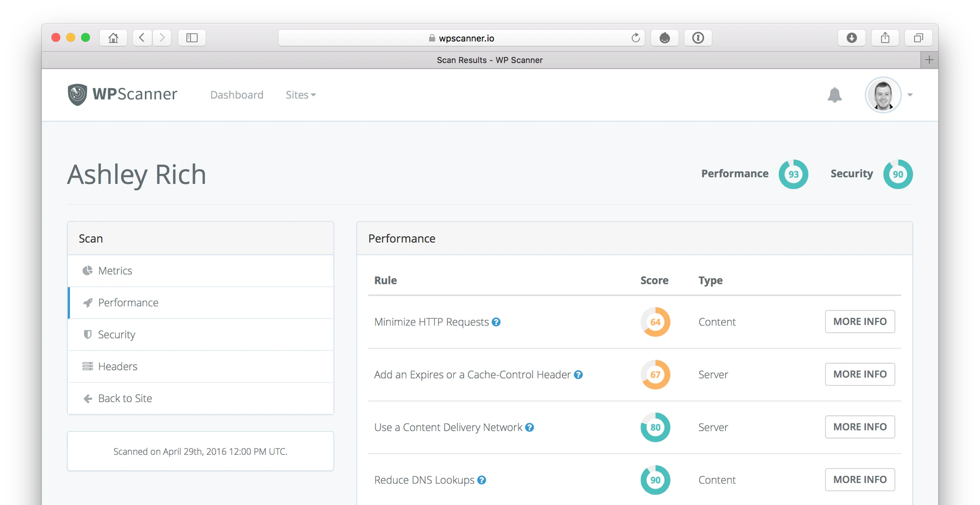Image resolution: width=980 pixels, height=505 pixels.
Task: Reload page with the address bar refresh icon
Action: coord(635,38)
